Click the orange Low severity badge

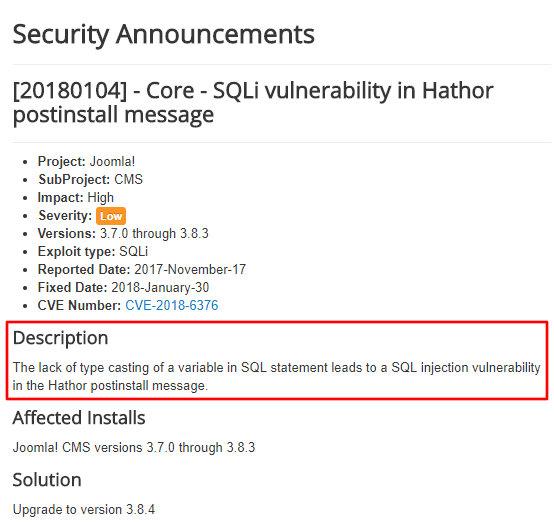click(x=111, y=216)
